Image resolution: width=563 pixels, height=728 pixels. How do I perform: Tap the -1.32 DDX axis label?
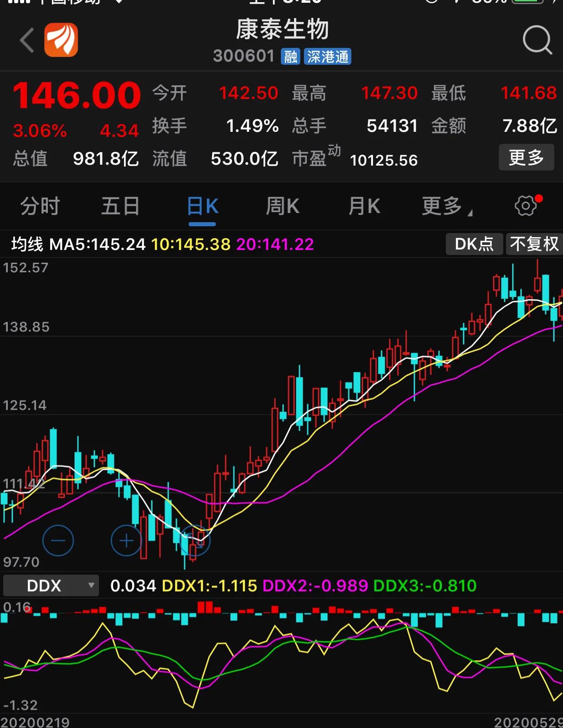21,706
